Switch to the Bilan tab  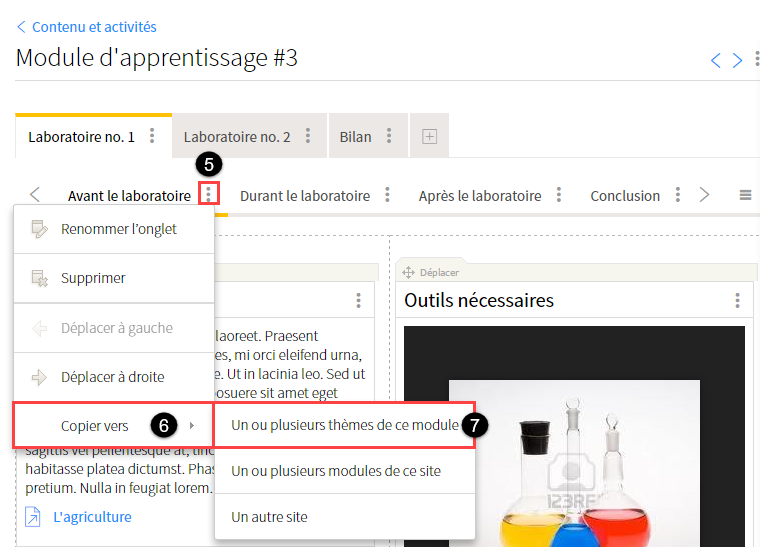355,137
